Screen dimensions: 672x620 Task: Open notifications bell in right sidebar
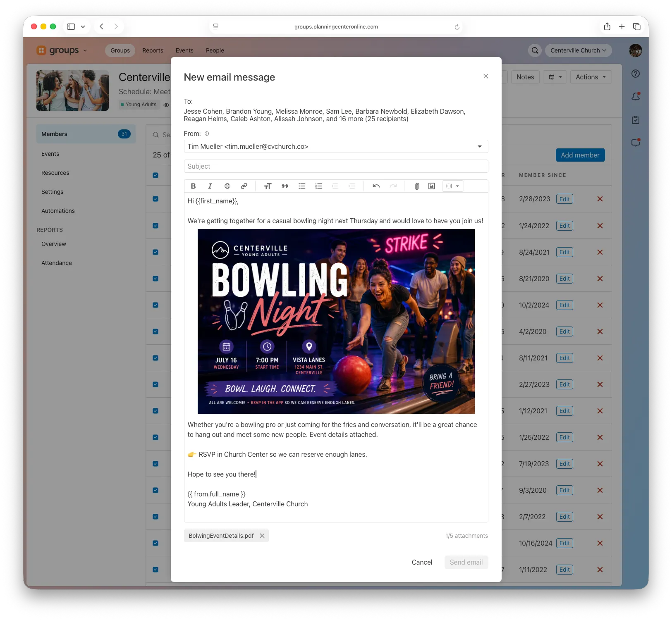(636, 97)
